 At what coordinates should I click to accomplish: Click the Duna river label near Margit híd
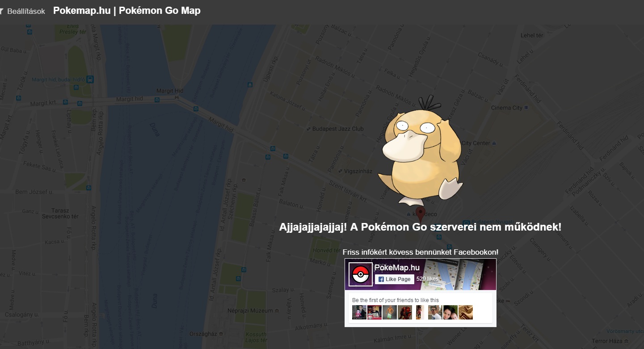pyautogui.click(x=155, y=129)
